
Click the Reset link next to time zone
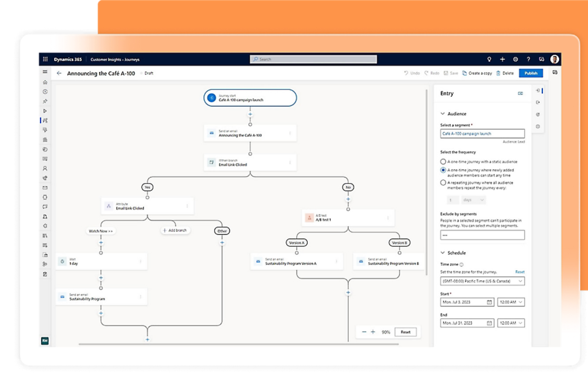click(x=520, y=272)
